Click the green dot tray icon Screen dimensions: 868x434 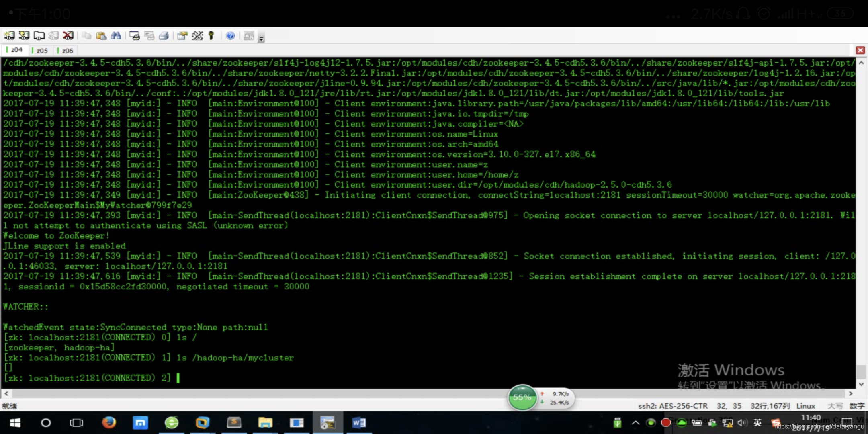[x=651, y=423]
